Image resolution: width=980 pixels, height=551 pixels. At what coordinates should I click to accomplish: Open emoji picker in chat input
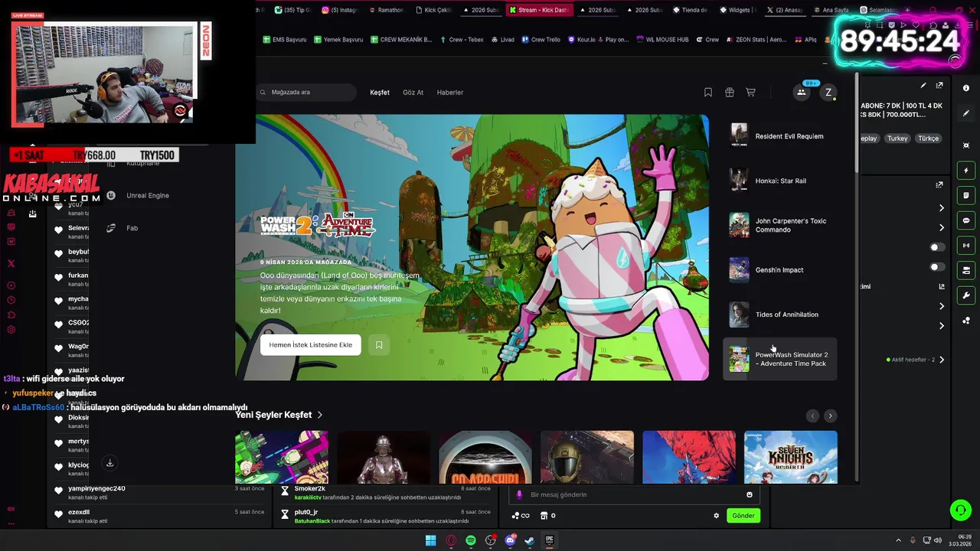point(750,495)
